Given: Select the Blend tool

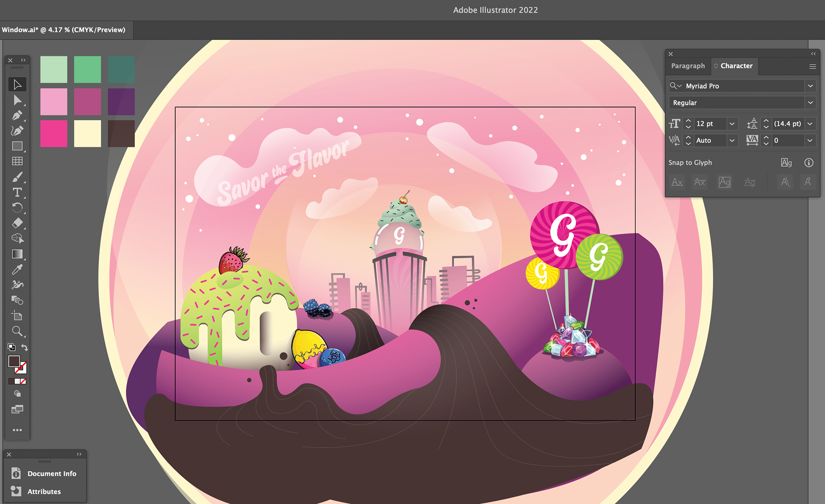Looking at the screenshot, I should pos(17,300).
